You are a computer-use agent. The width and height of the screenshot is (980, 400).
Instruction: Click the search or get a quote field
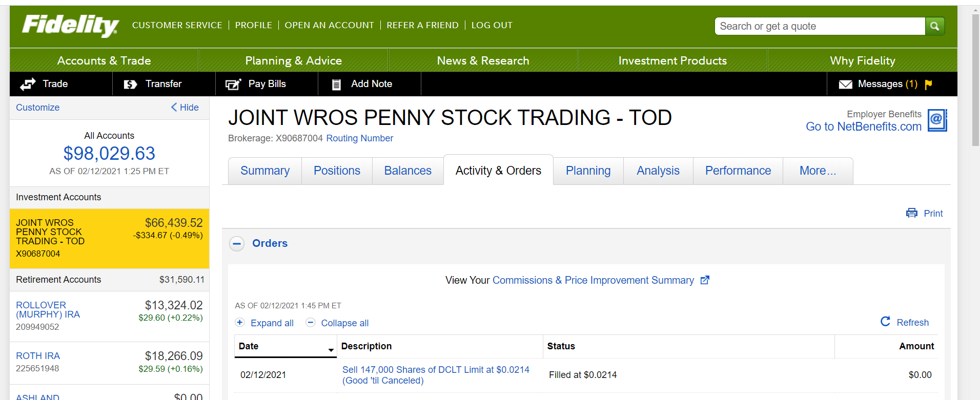pyautogui.click(x=819, y=26)
